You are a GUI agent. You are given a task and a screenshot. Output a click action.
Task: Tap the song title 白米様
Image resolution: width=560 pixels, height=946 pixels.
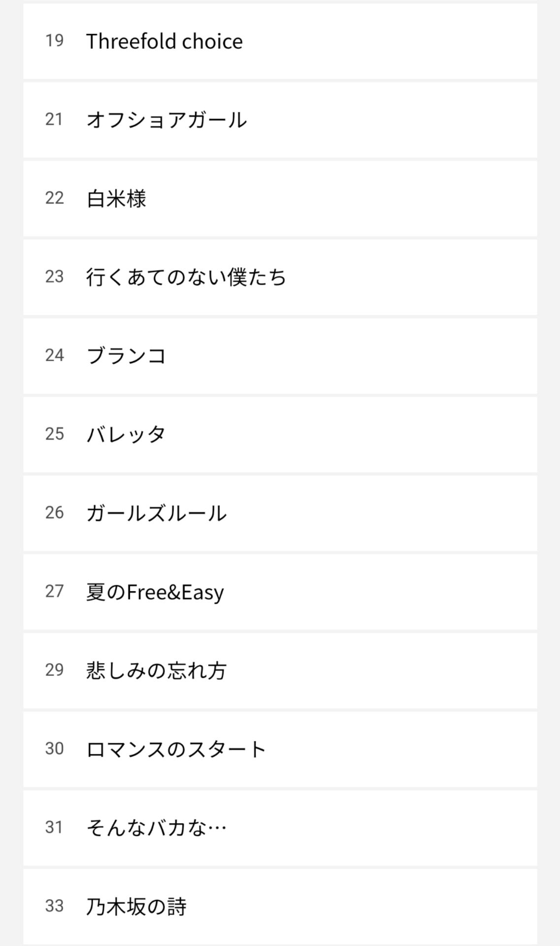coord(116,199)
